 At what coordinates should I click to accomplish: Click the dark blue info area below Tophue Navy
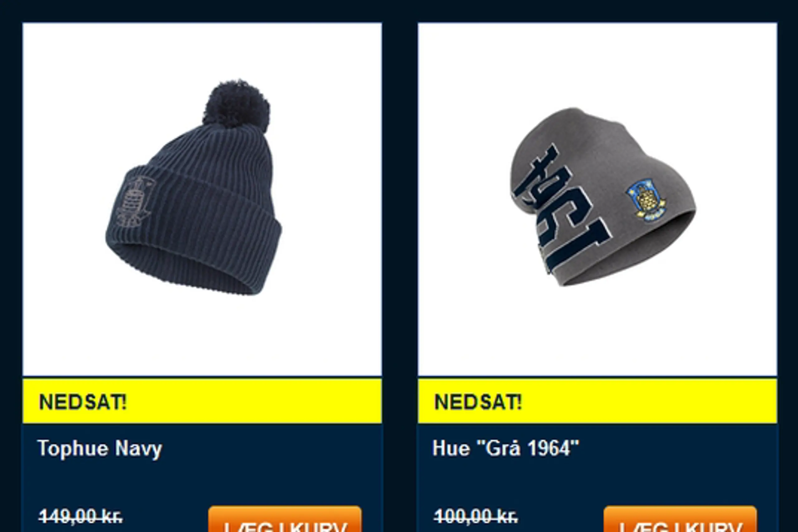pyautogui.click(x=202, y=478)
